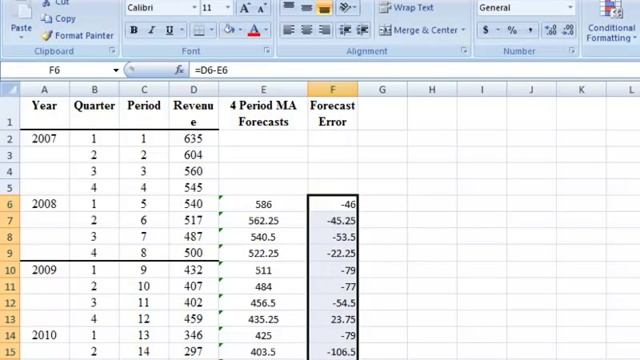Open the font size 11 dropdown
Viewport: 640px width, 360px height.
pos(228,8)
